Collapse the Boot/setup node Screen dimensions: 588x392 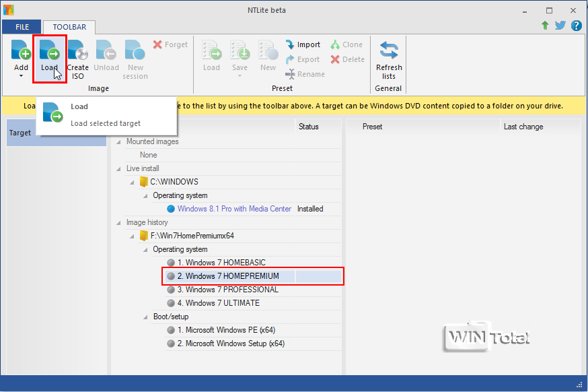(145, 317)
